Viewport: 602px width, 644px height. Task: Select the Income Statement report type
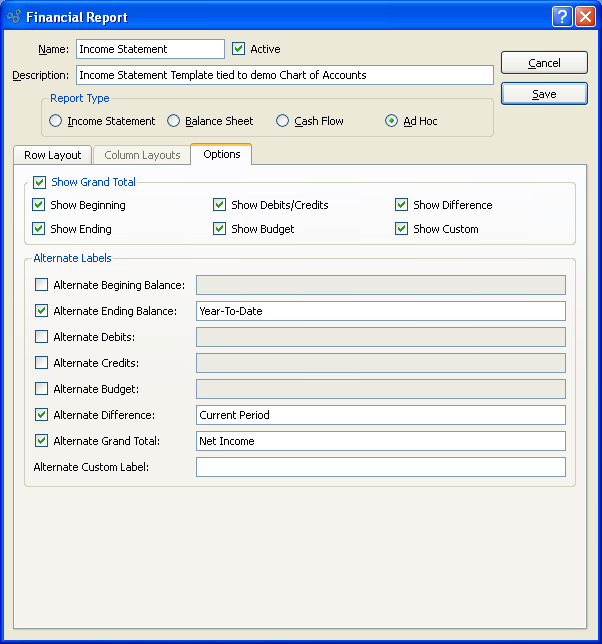click(x=56, y=121)
